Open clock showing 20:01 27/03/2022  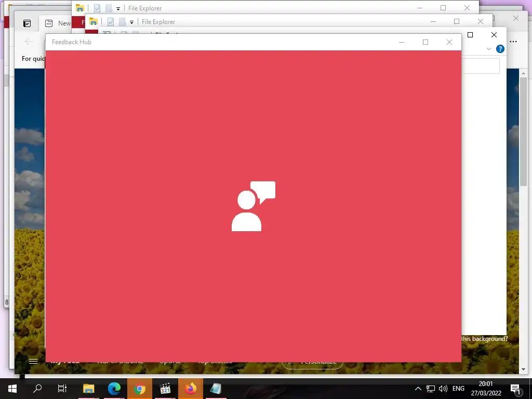pos(486,389)
